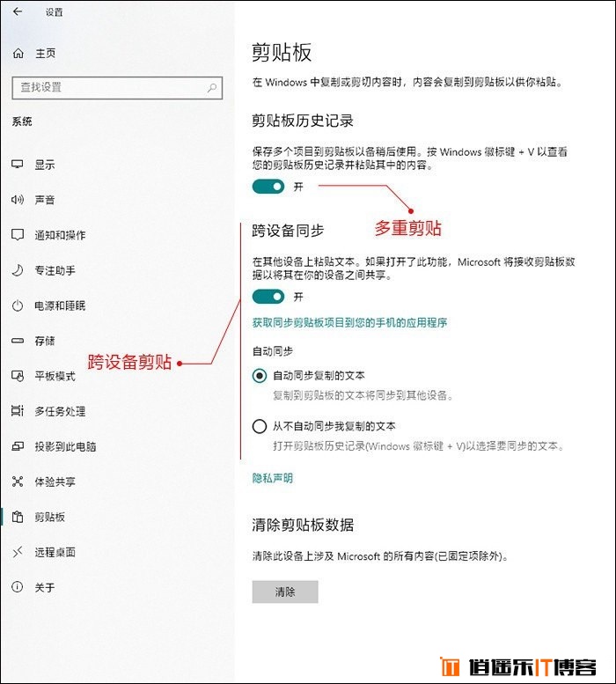This screenshot has width=616, height=684.
Task: Click the 存储 drive icon
Action: [x=18, y=341]
